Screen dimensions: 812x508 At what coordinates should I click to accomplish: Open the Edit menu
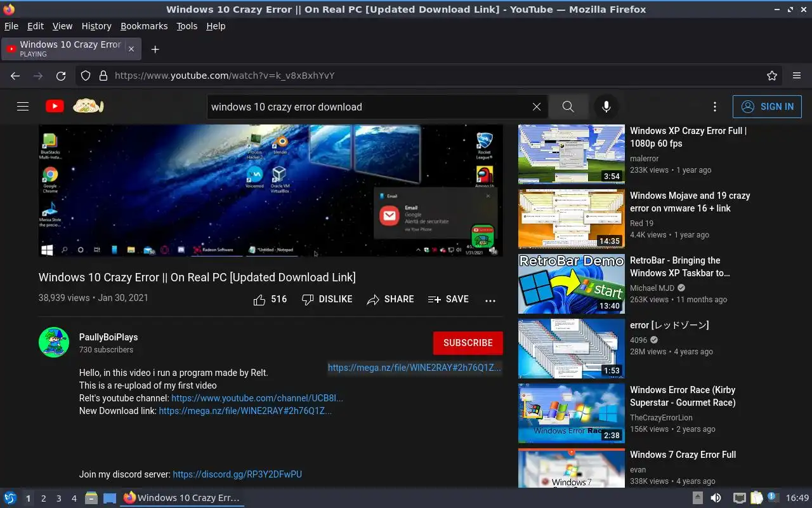click(x=36, y=26)
